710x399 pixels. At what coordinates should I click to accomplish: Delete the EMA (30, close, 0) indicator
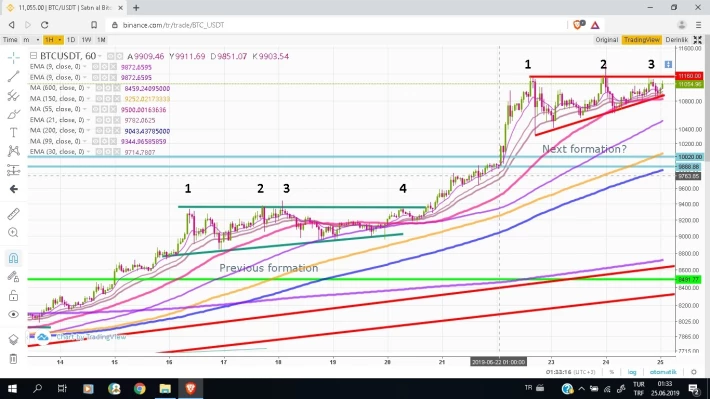117,152
